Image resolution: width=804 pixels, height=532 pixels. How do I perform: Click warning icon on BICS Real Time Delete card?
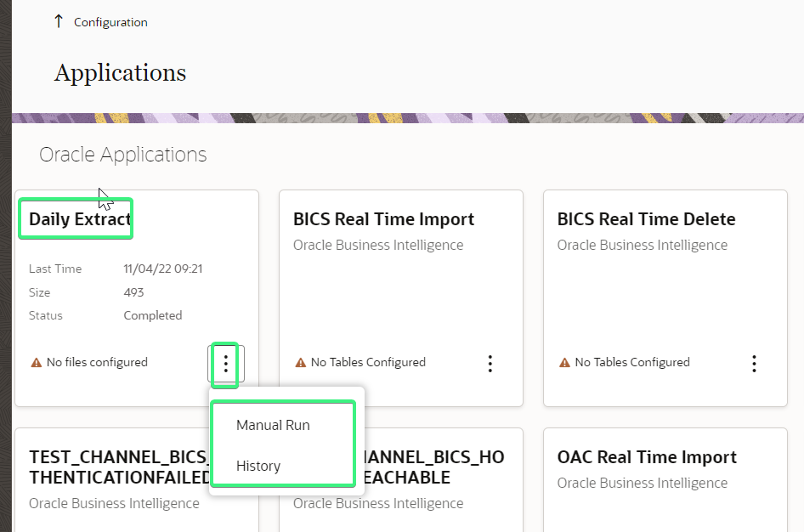coord(565,363)
